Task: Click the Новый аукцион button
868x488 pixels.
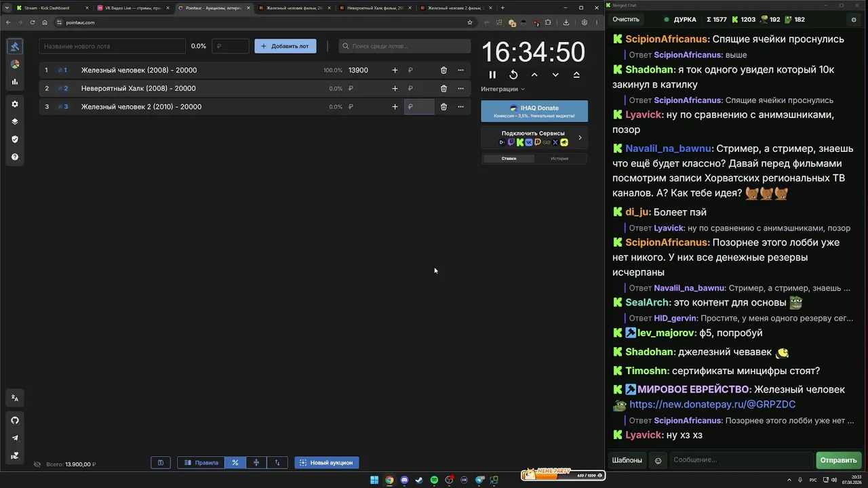Action: click(327, 462)
